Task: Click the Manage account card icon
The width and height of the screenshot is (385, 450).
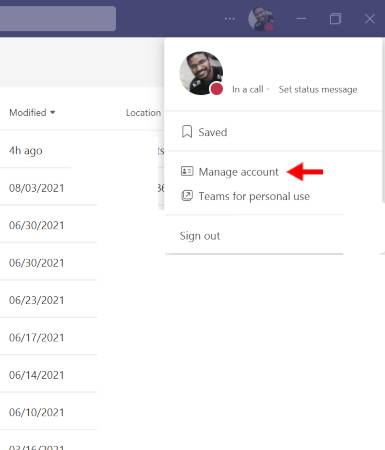Action: (187, 171)
